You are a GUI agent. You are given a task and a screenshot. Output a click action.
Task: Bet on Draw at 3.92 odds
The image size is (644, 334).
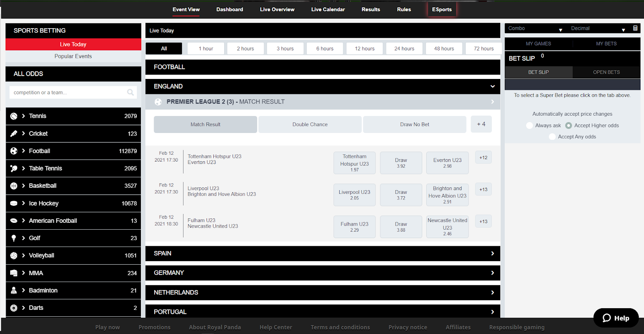401,163
